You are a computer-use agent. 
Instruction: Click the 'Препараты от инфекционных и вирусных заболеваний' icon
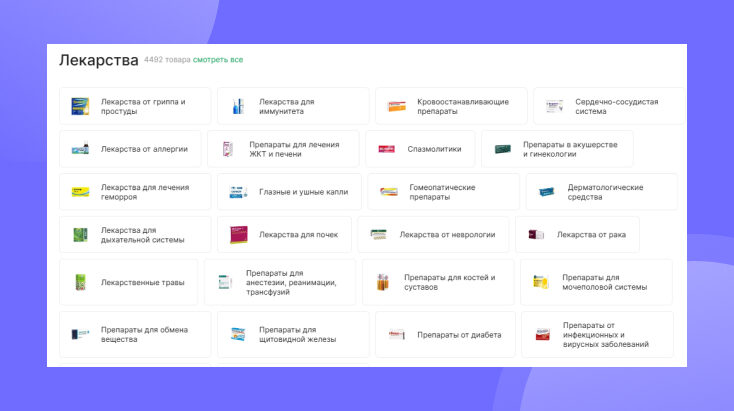(x=543, y=334)
